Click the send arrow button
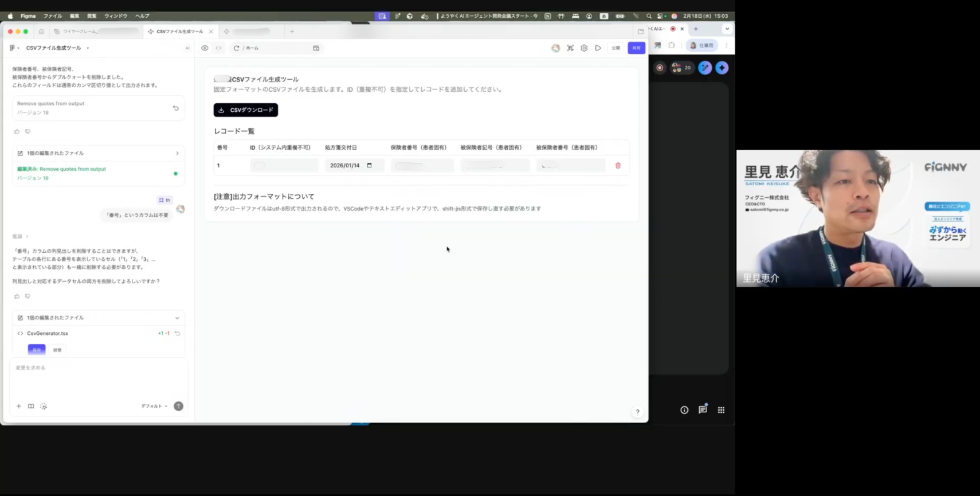The image size is (980, 496). (x=179, y=406)
